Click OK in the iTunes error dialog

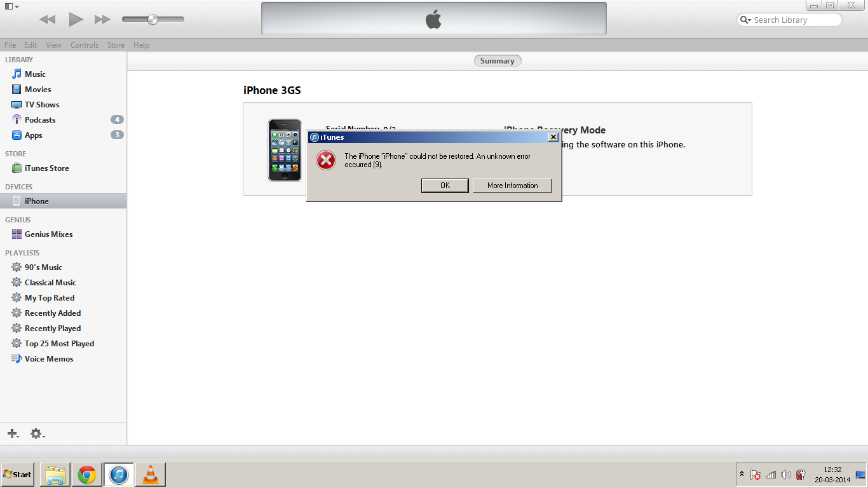coord(445,186)
